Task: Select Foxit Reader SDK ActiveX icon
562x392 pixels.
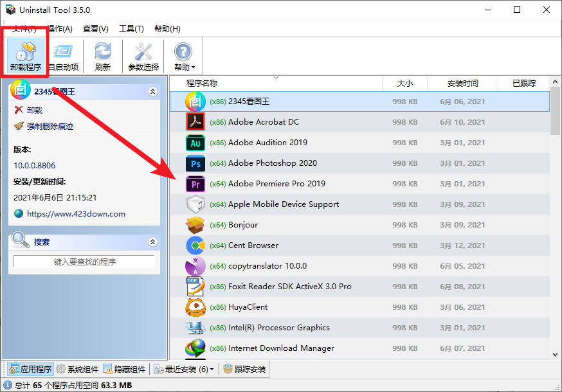Action: (x=195, y=287)
